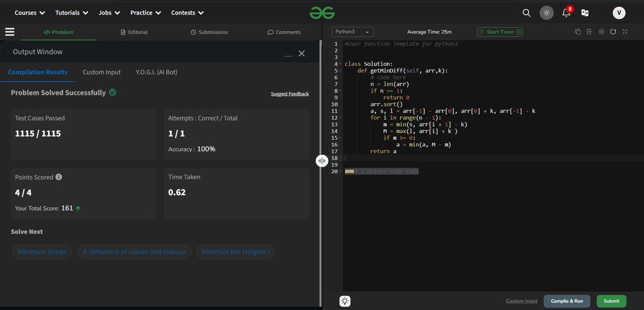Viewport: 644px width, 310px height.
Task: Collapse getMinDiff function fold arrow
Action: [x=340, y=70]
